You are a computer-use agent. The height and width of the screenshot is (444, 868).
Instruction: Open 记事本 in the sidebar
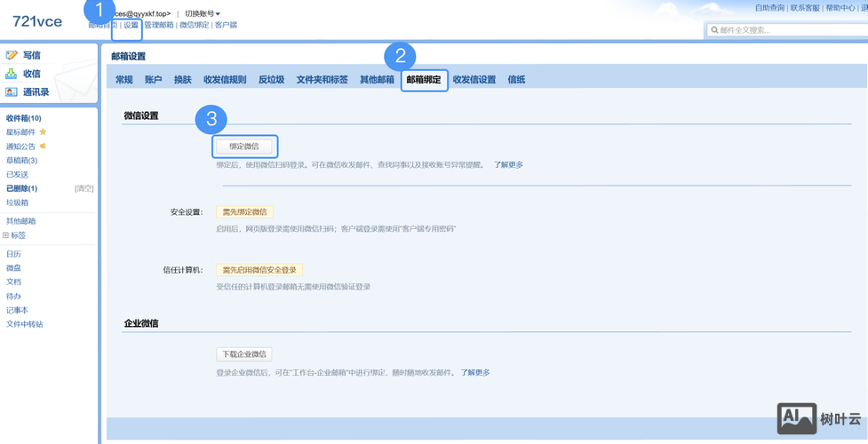17,310
